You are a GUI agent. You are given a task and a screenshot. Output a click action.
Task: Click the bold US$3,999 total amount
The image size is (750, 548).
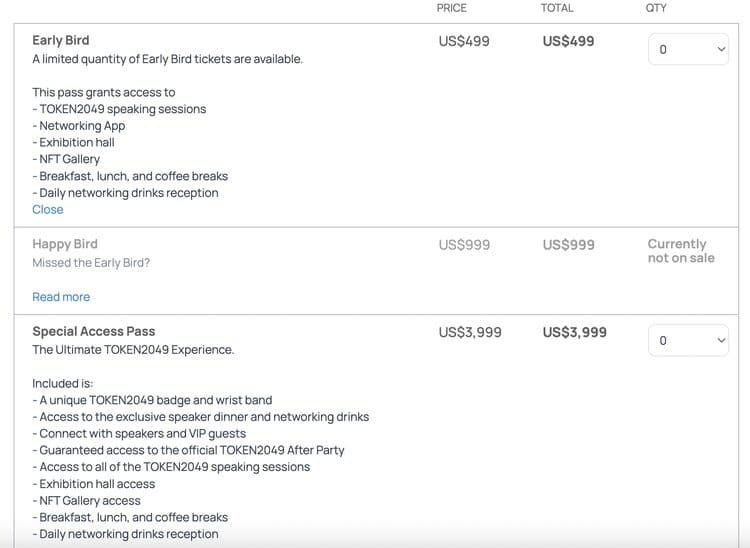coord(574,333)
